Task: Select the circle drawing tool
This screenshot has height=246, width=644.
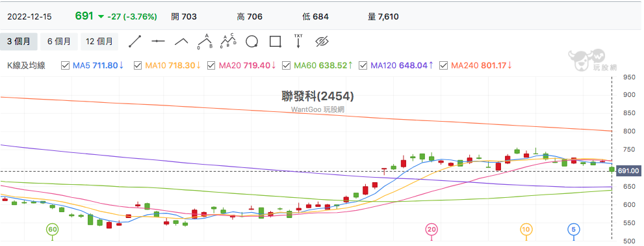Action: click(x=251, y=42)
